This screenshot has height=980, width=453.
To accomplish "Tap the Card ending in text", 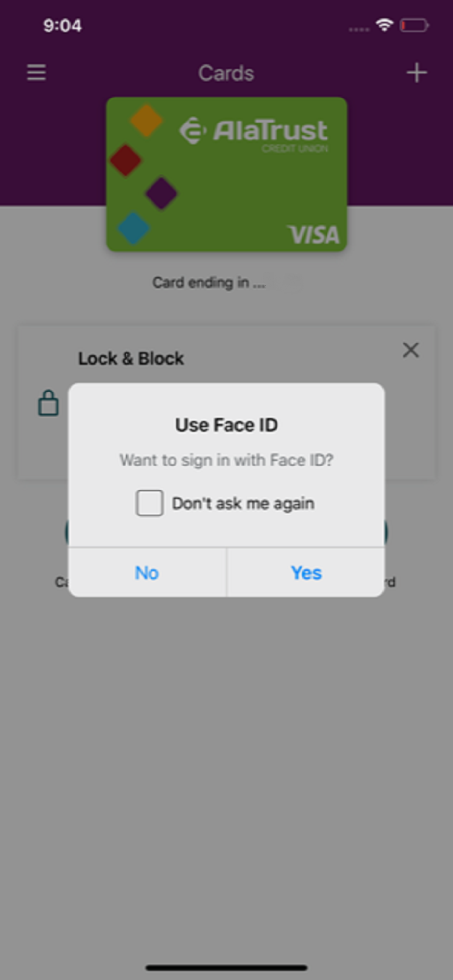I will (x=209, y=282).
